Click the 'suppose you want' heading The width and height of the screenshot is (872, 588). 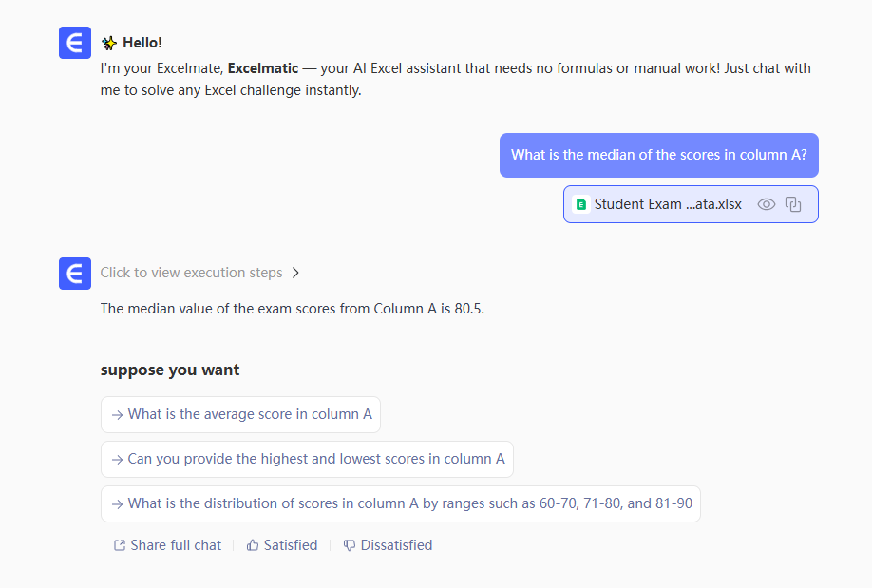pos(170,370)
